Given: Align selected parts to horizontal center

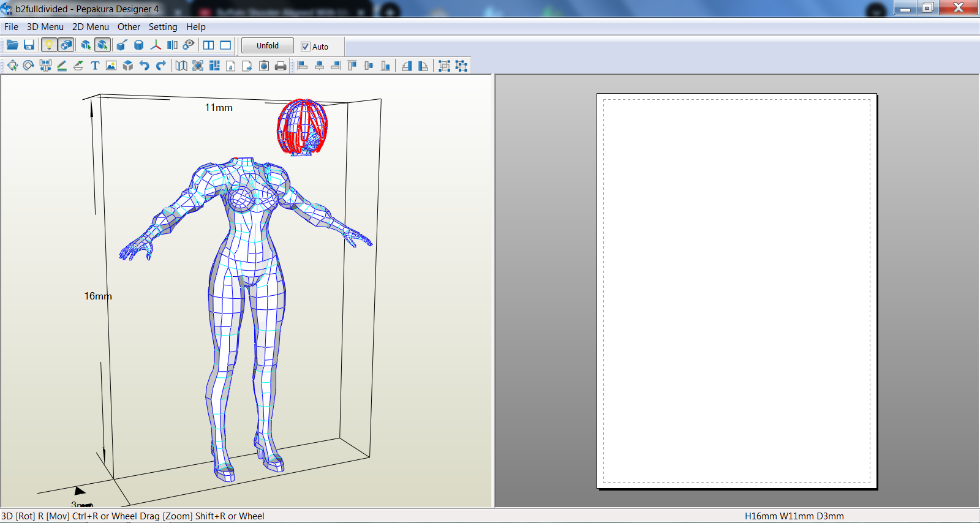Looking at the screenshot, I should click(x=319, y=66).
